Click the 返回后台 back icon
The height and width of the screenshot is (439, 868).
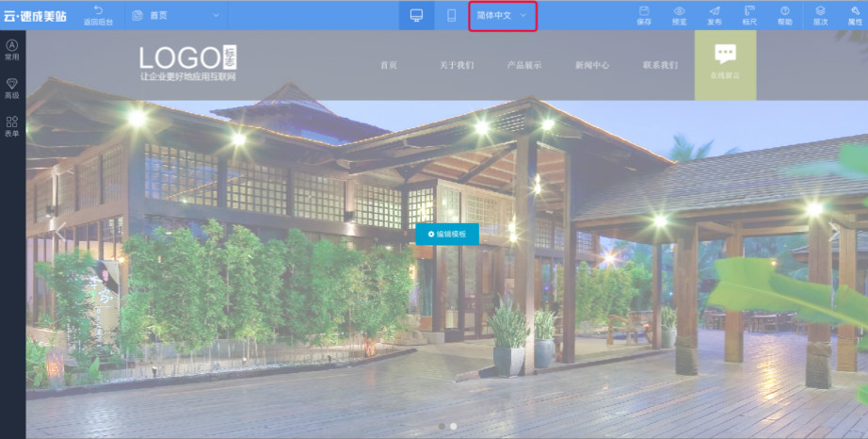pos(98,14)
